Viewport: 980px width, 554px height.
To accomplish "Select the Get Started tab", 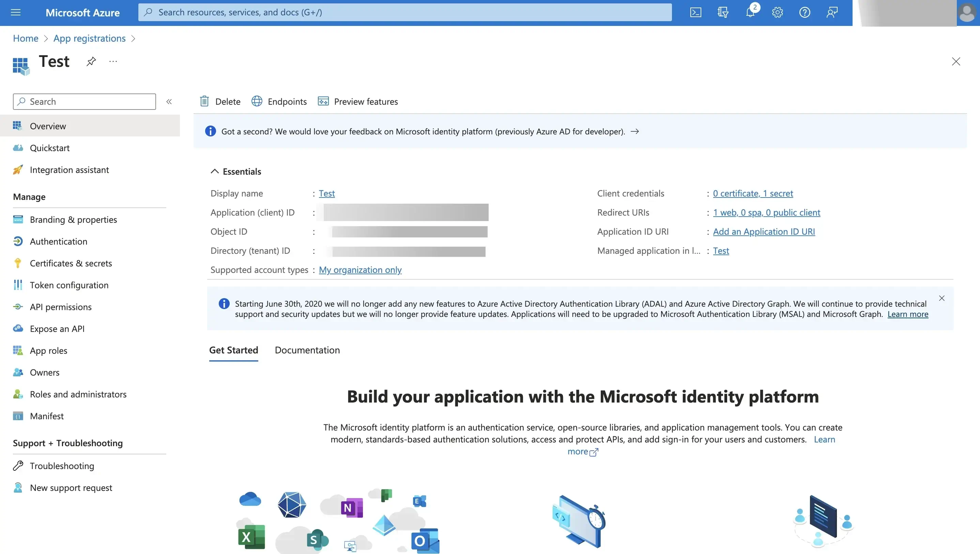I will click(233, 350).
